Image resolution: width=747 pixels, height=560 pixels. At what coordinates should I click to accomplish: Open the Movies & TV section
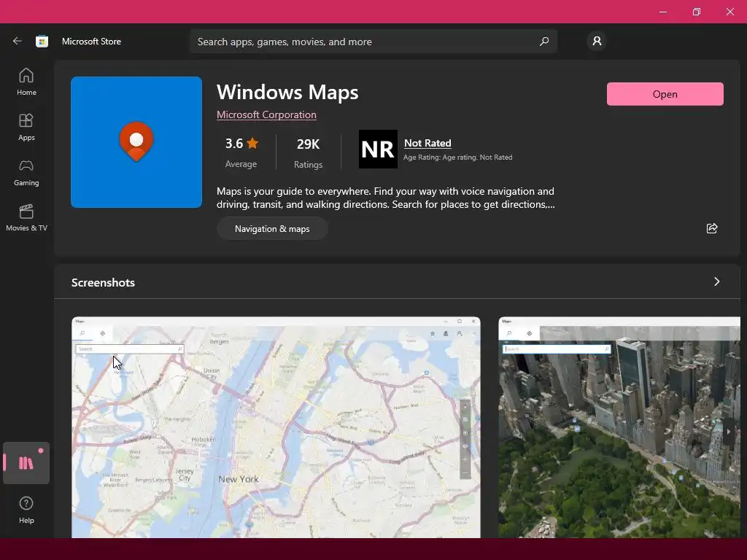pyautogui.click(x=26, y=217)
